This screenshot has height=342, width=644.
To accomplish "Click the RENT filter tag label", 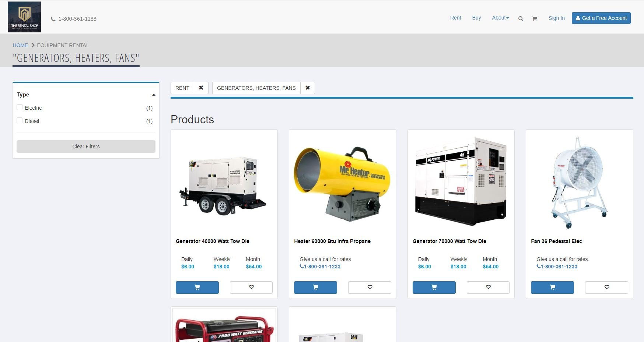I will click(x=182, y=88).
